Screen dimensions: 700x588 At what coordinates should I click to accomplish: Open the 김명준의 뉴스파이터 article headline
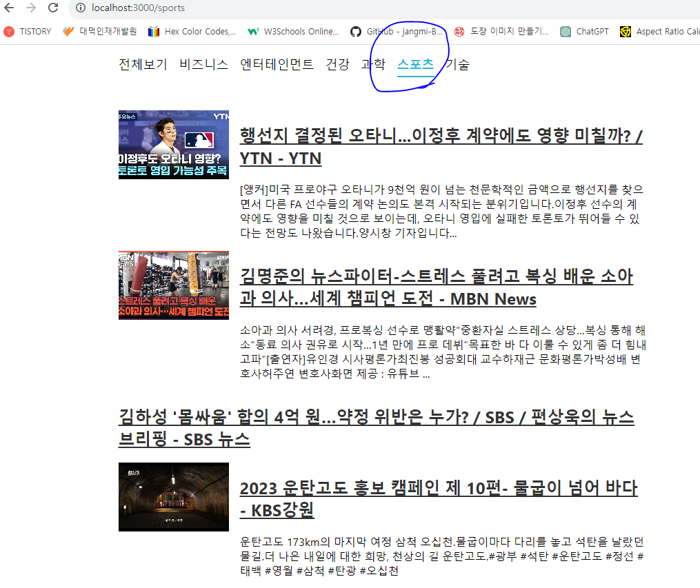[436, 287]
